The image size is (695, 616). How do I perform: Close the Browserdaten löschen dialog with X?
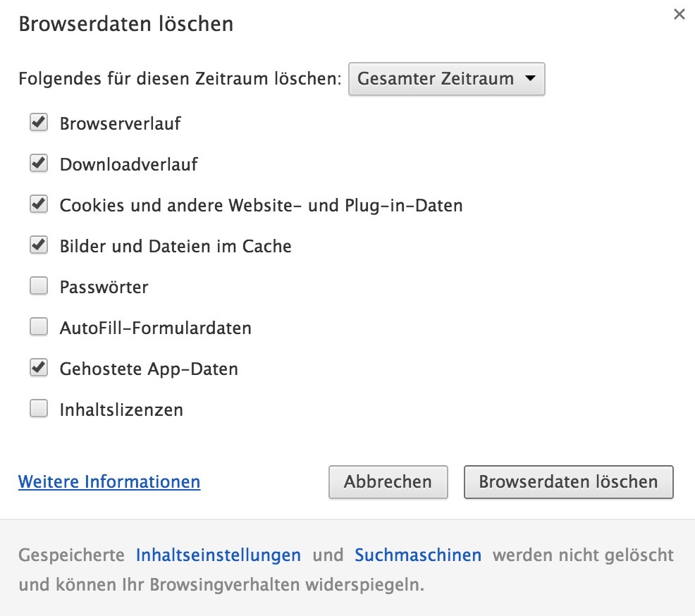(x=679, y=14)
